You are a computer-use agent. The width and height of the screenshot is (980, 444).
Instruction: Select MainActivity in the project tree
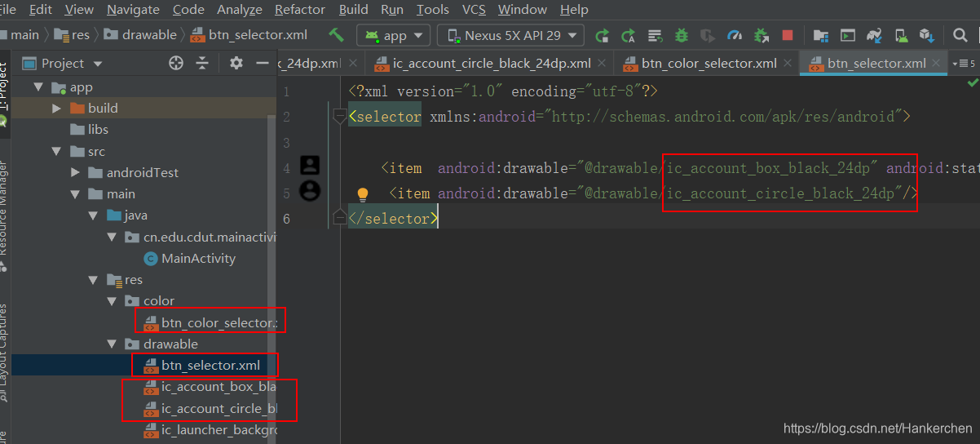(198, 259)
